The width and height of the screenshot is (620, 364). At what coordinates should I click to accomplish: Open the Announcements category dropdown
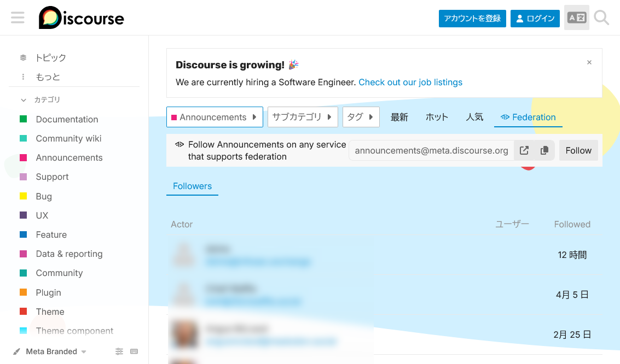pyautogui.click(x=215, y=117)
